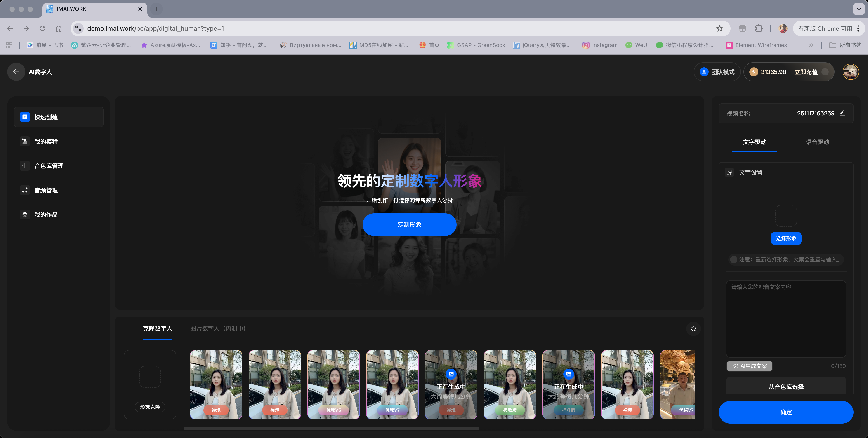The image size is (868, 438).
Task: Switch to the 语音驱动 tab
Action: coord(817,142)
